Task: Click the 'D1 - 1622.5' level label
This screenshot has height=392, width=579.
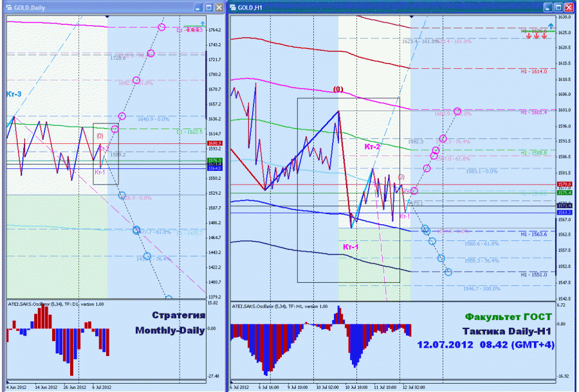Action: tap(189, 132)
